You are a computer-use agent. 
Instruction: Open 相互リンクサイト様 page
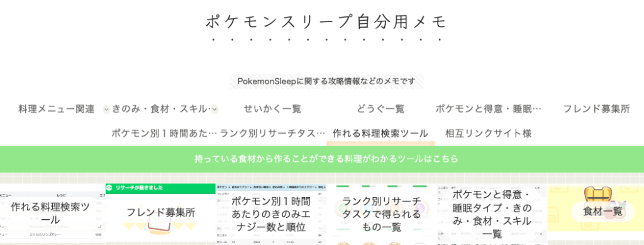click(488, 133)
